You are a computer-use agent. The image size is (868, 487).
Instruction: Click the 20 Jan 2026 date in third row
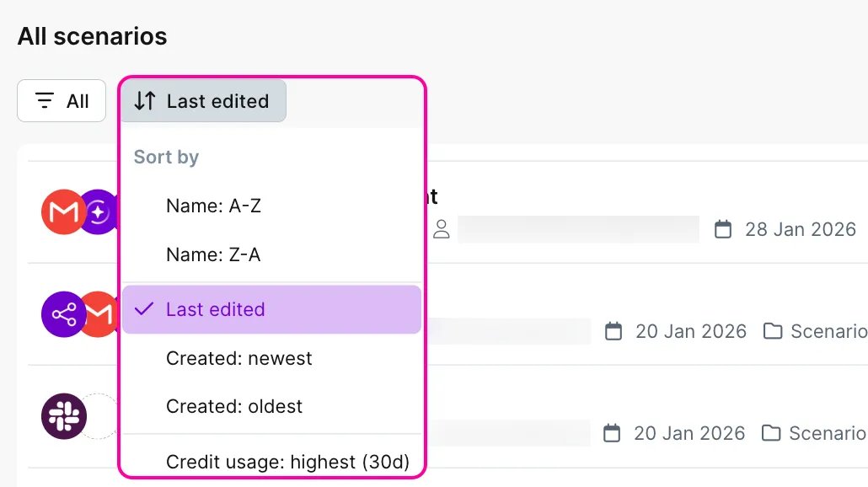[689, 433]
